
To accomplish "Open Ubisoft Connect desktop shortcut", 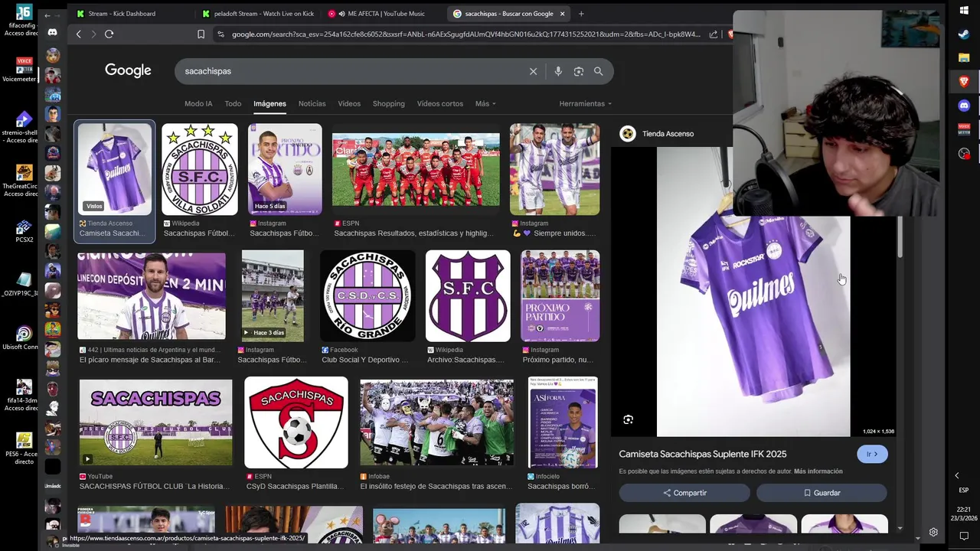I will [x=24, y=337].
